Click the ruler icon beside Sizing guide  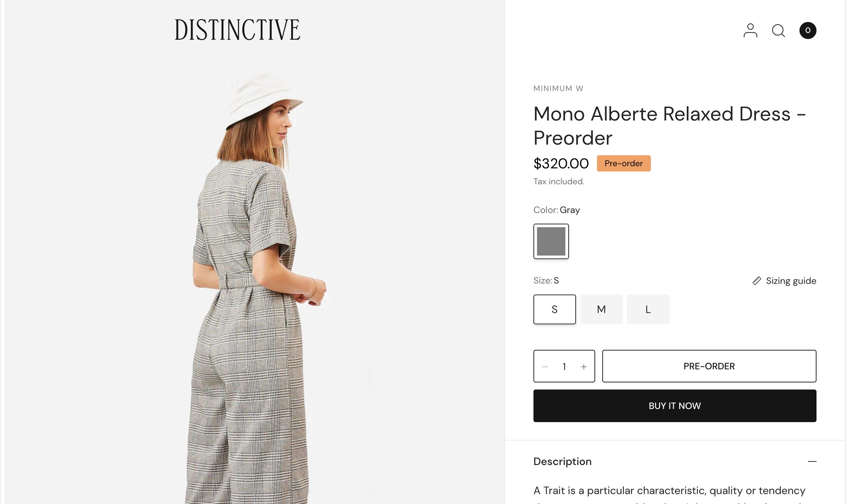(757, 281)
